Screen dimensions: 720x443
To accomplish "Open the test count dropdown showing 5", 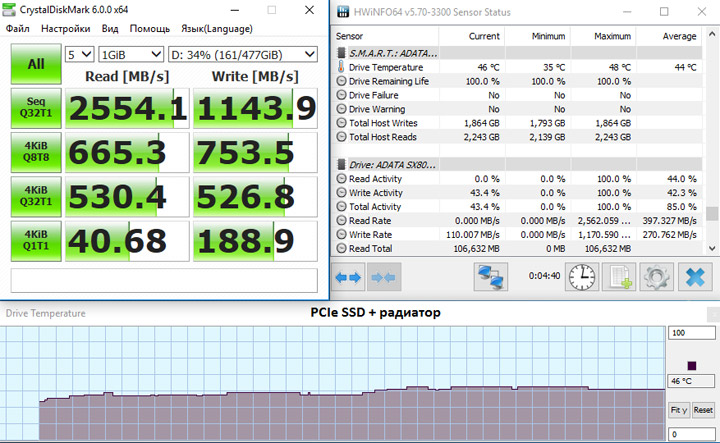I will pyautogui.click(x=79, y=55).
